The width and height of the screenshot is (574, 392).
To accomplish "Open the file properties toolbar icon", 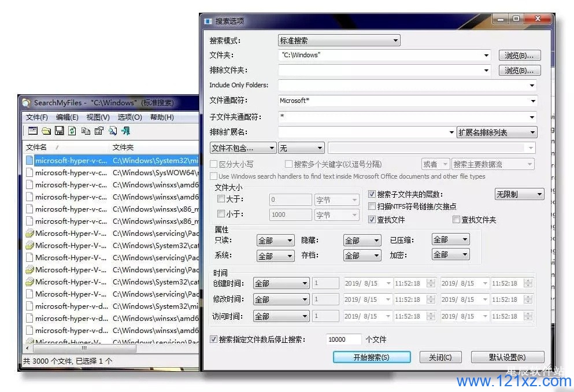I will pyautogui.click(x=99, y=131).
